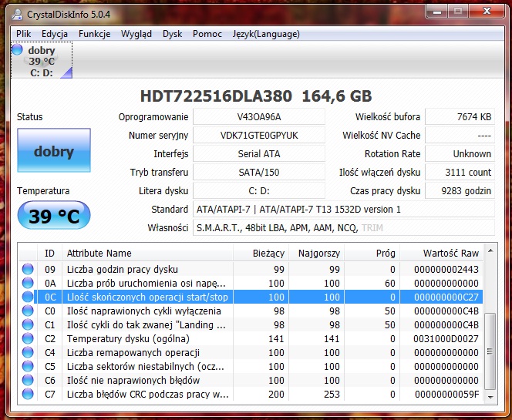Viewport: 512px width, 420px height.
Task: Close the CrystalDiskInfo window
Action: [487, 12]
